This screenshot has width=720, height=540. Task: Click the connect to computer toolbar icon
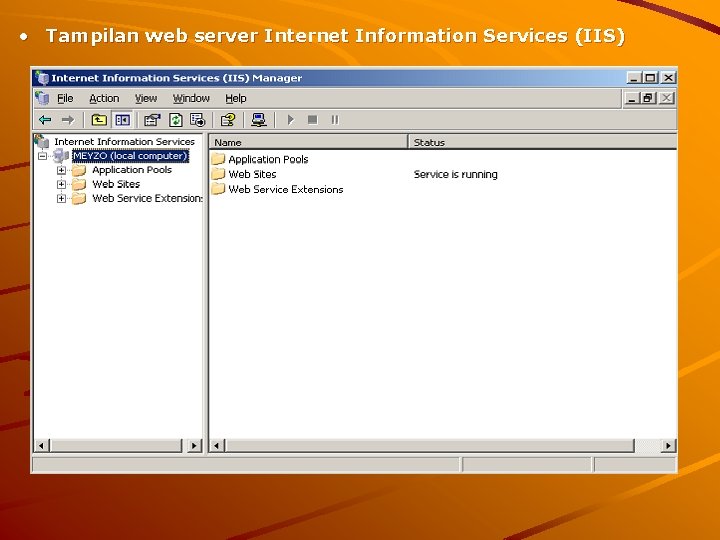click(259, 120)
